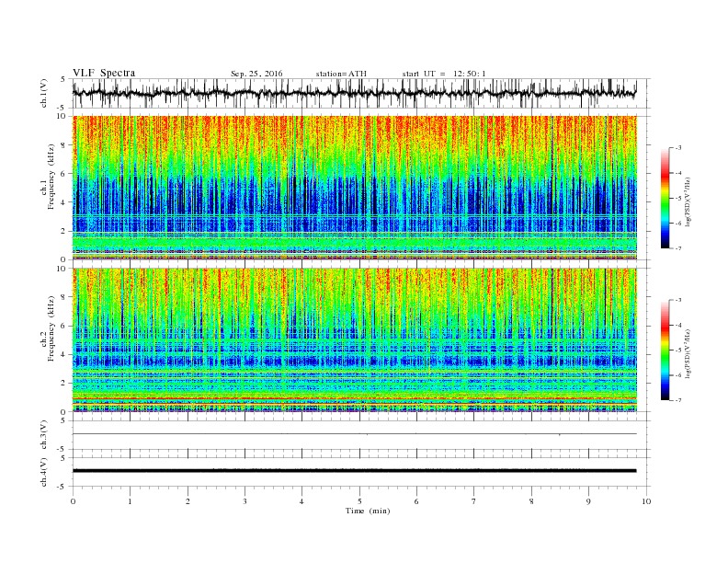Click the 'VLF Spectra' plot title
Viewport: 728px width, 563px height.
pos(104,73)
